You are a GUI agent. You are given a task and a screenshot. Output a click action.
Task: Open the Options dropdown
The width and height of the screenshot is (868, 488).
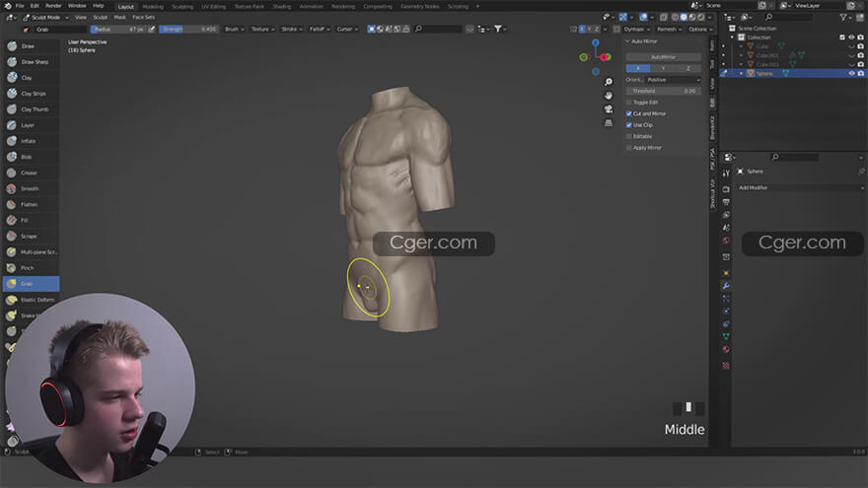699,29
